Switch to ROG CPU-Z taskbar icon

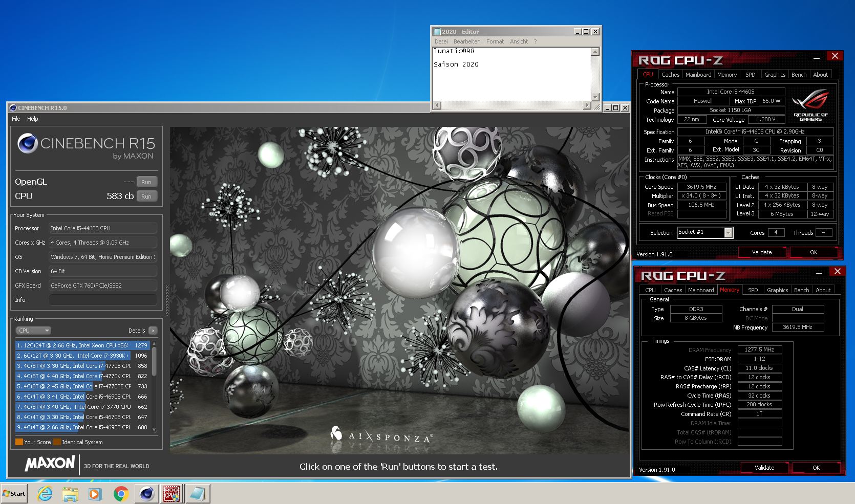pos(172,494)
